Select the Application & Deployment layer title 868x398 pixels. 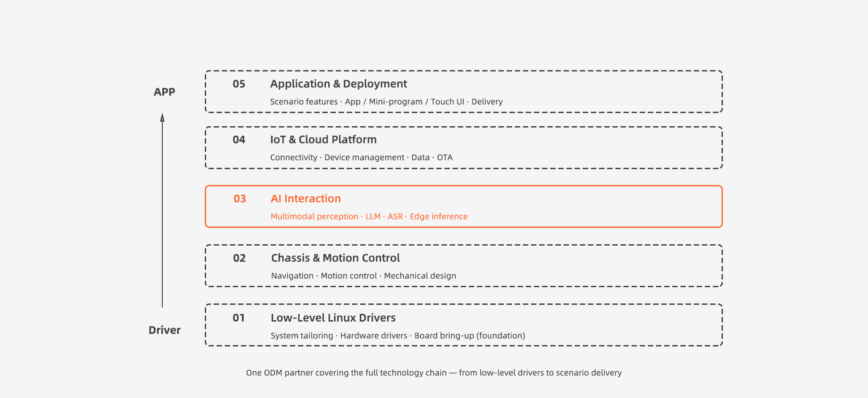pyautogui.click(x=339, y=84)
